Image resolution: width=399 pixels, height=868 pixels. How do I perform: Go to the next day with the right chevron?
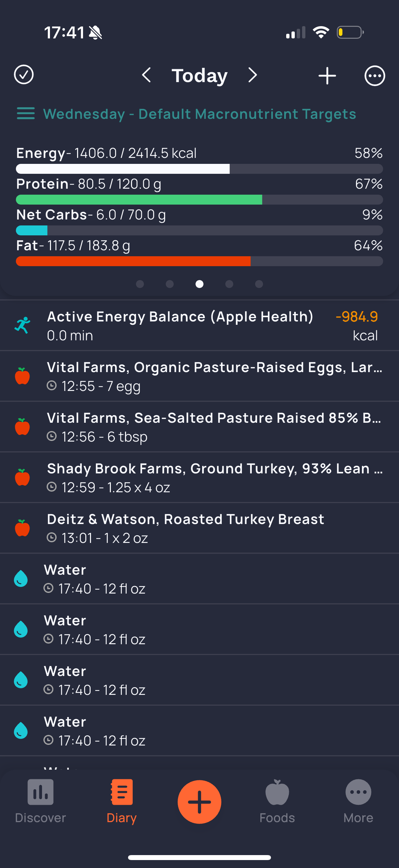pos(252,75)
